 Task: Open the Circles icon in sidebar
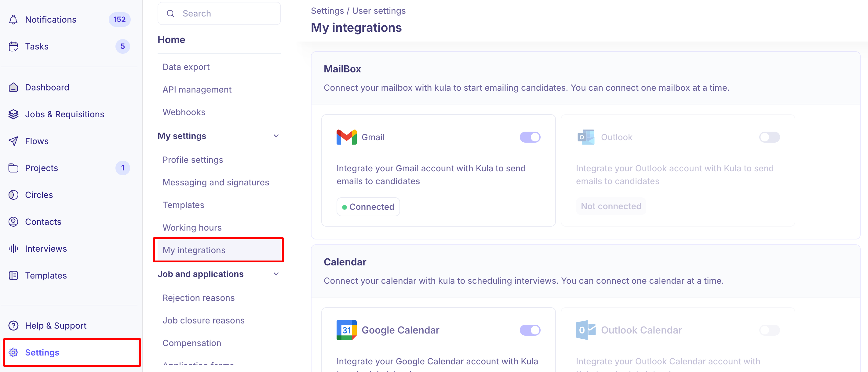[x=13, y=195]
